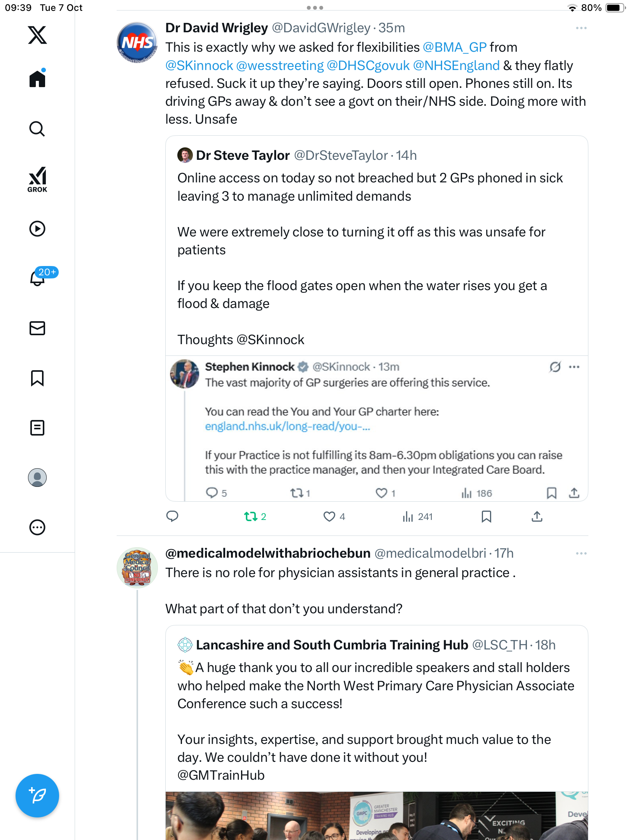Open Notifications with 20+ badge

(x=38, y=278)
